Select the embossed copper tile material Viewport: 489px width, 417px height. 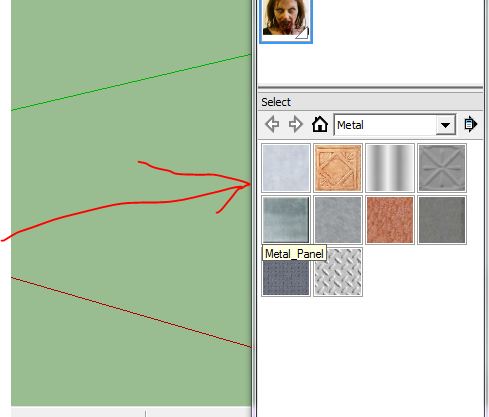pyautogui.click(x=338, y=168)
